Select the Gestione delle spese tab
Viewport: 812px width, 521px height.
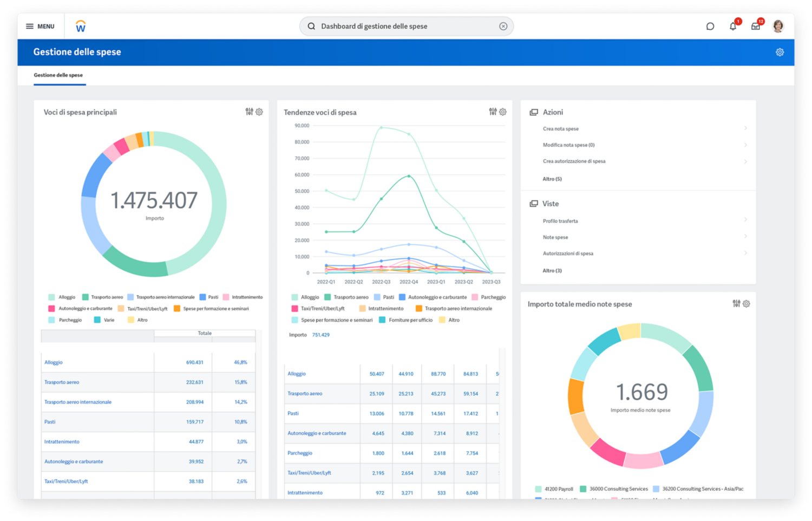pyautogui.click(x=58, y=75)
